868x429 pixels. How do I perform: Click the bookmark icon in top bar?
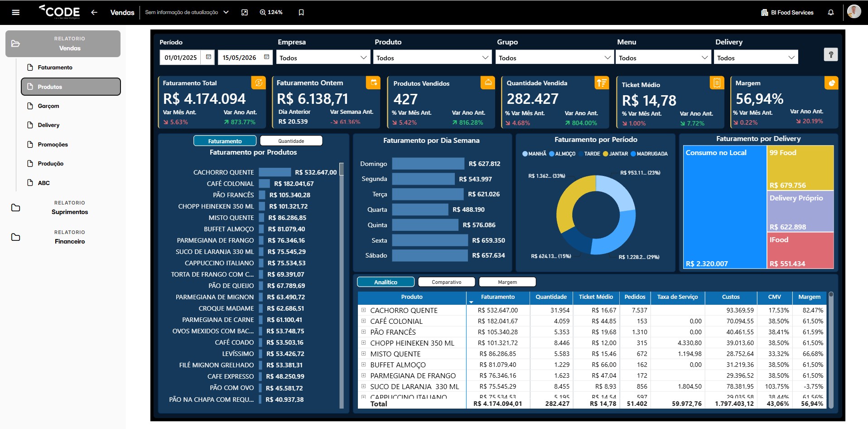click(x=301, y=12)
